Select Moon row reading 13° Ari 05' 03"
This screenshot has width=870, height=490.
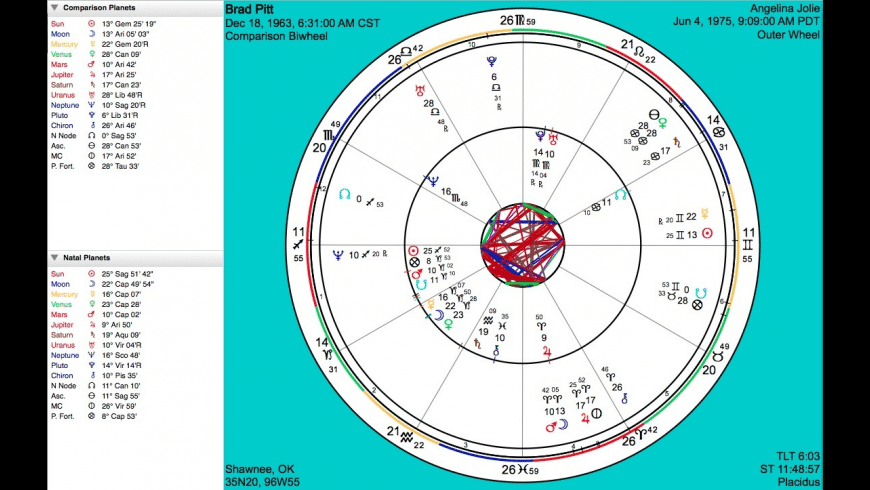tap(100, 34)
